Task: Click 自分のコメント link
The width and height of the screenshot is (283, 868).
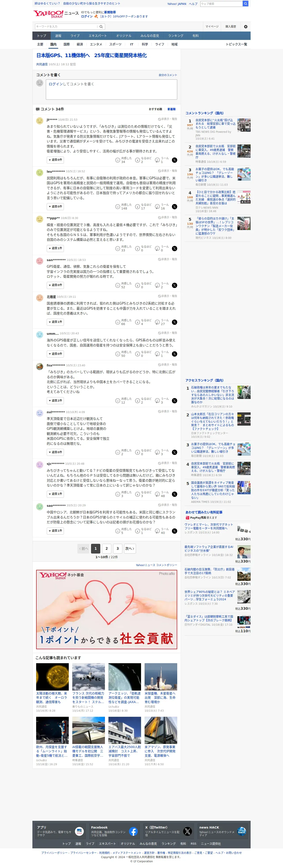Action: click(168, 75)
